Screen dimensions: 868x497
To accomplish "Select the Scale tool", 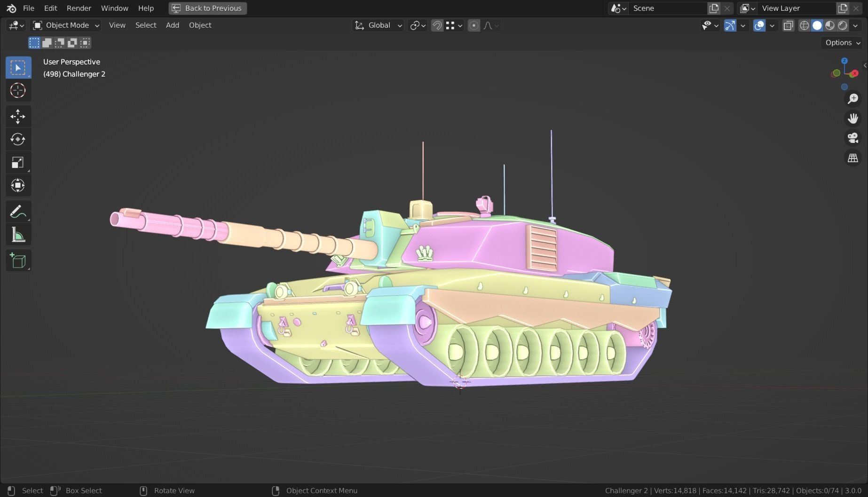I will pyautogui.click(x=18, y=162).
